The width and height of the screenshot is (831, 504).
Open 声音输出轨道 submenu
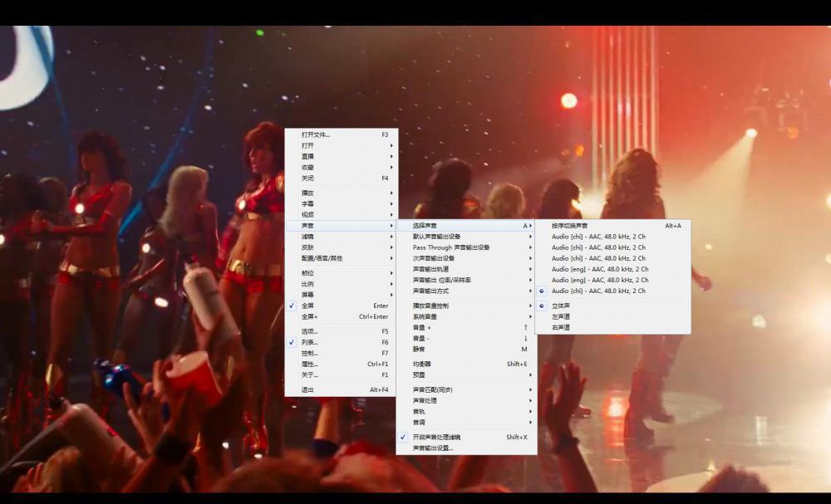pyautogui.click(x=466, y=269)
